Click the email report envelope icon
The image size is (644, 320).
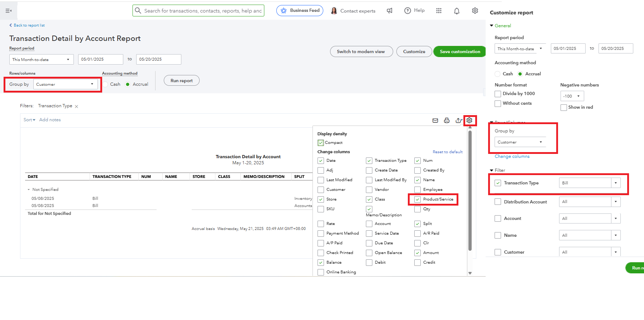(x=435, y=121)
